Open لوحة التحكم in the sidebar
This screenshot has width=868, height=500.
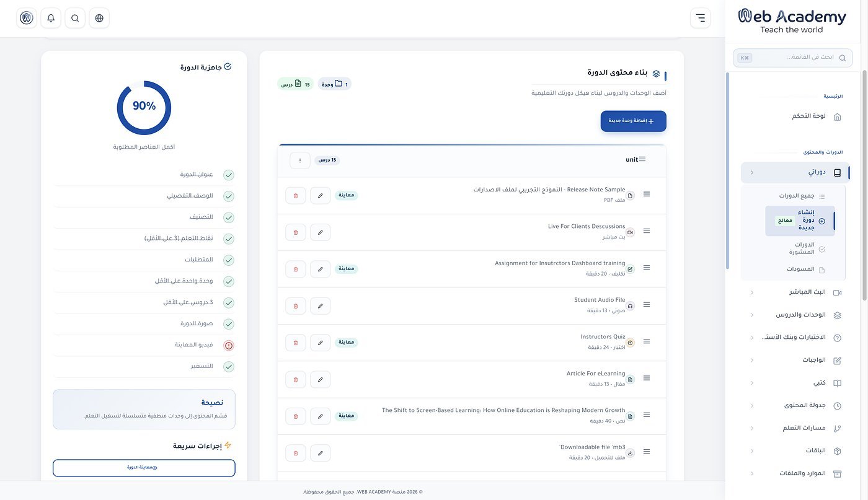[795, 116]
